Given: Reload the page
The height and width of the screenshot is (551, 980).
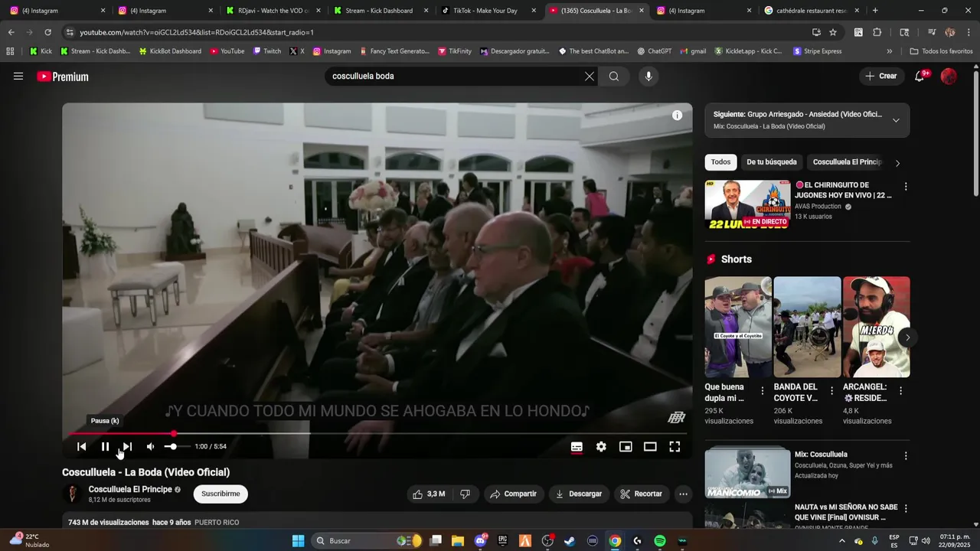Looking at the screenshot, I should 47,32.
